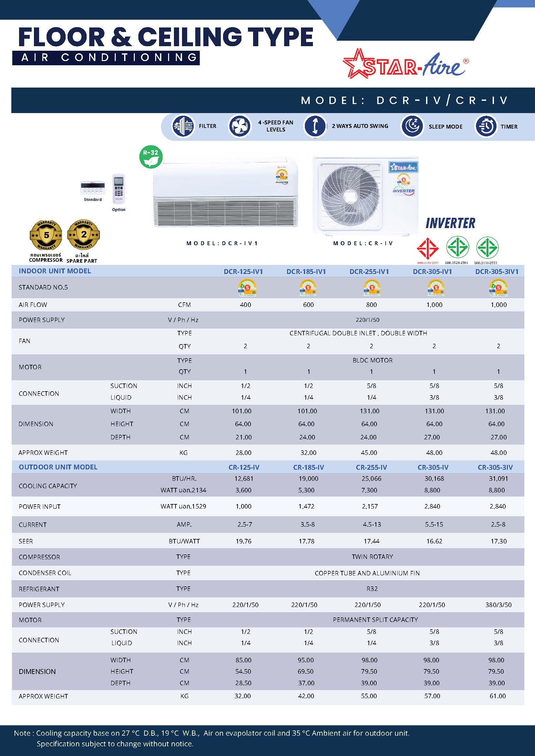Click the INVERTER text label
This screenshot has height=756, width=535.
(x=450, y=223)
